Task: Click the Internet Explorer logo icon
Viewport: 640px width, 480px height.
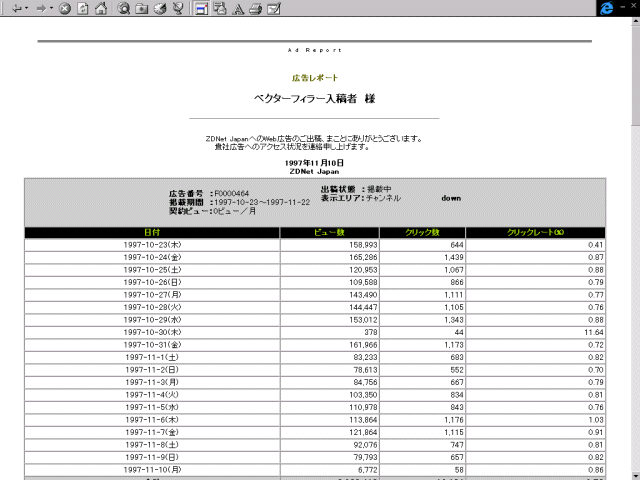Action: point(607,8)
